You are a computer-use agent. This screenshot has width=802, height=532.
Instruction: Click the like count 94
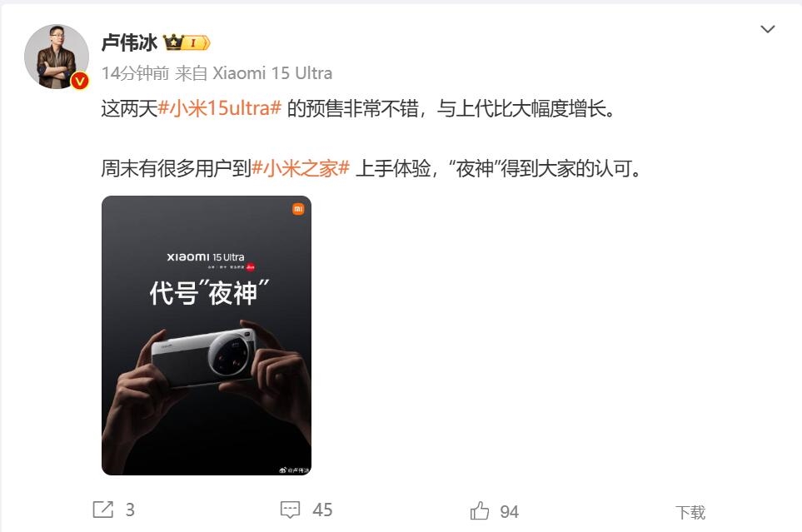pos(510,511)
